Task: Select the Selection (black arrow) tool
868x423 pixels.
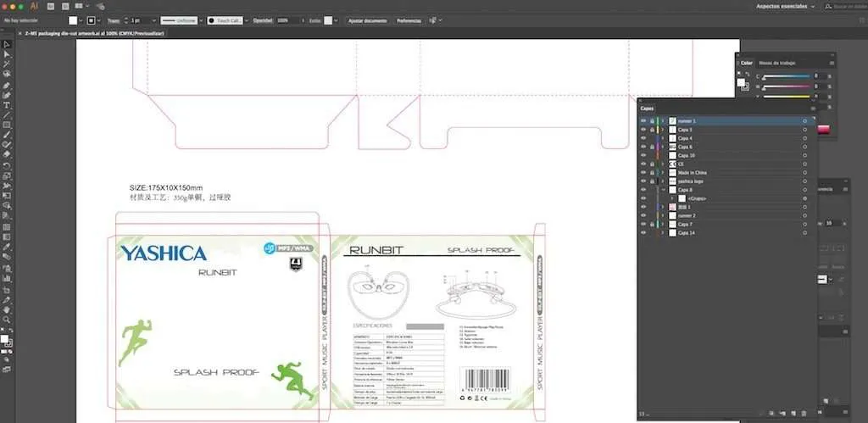Action: (7, 44)
